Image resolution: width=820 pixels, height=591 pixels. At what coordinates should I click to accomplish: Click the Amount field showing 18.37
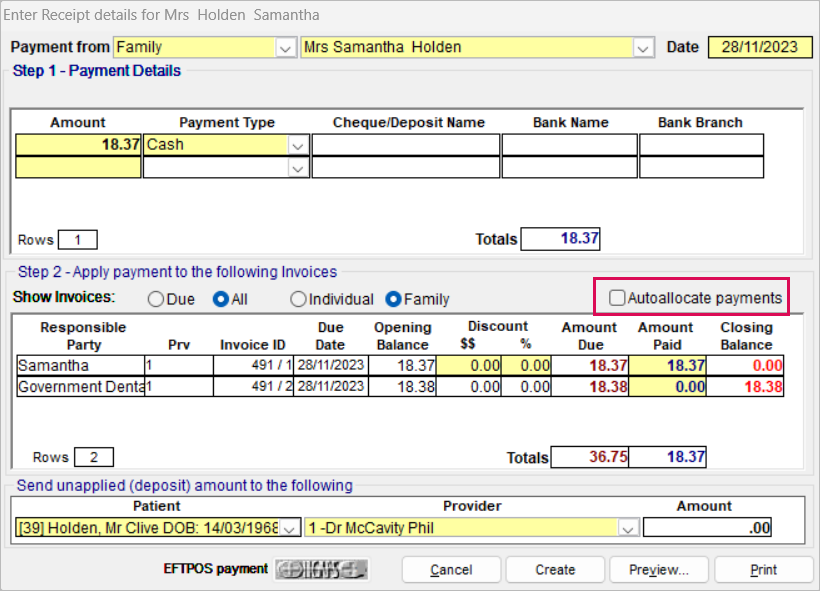tap(78, 145)
